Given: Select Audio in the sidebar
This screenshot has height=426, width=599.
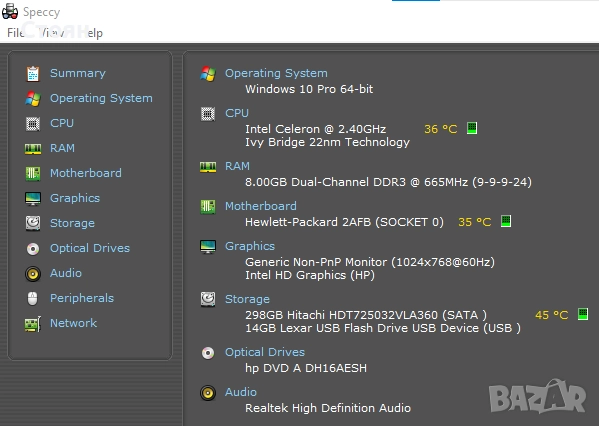Looking at the screenshot, I should [66, 273].
